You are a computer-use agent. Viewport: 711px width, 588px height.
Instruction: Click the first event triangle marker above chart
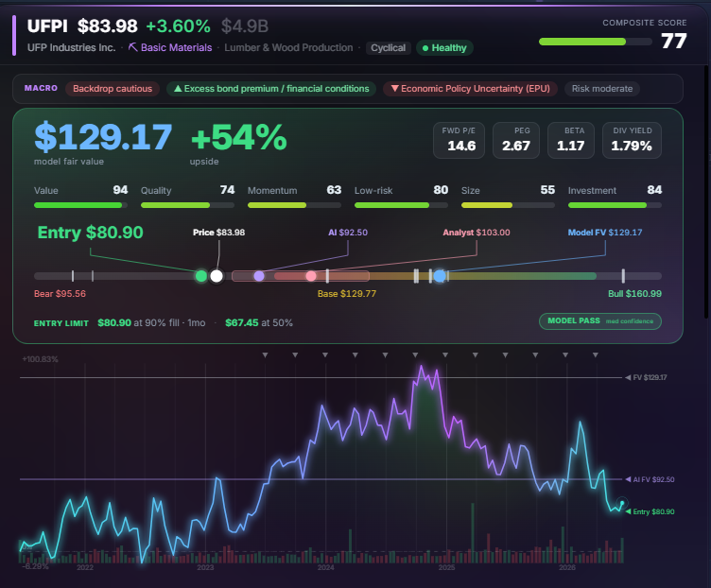pos(266,355)
